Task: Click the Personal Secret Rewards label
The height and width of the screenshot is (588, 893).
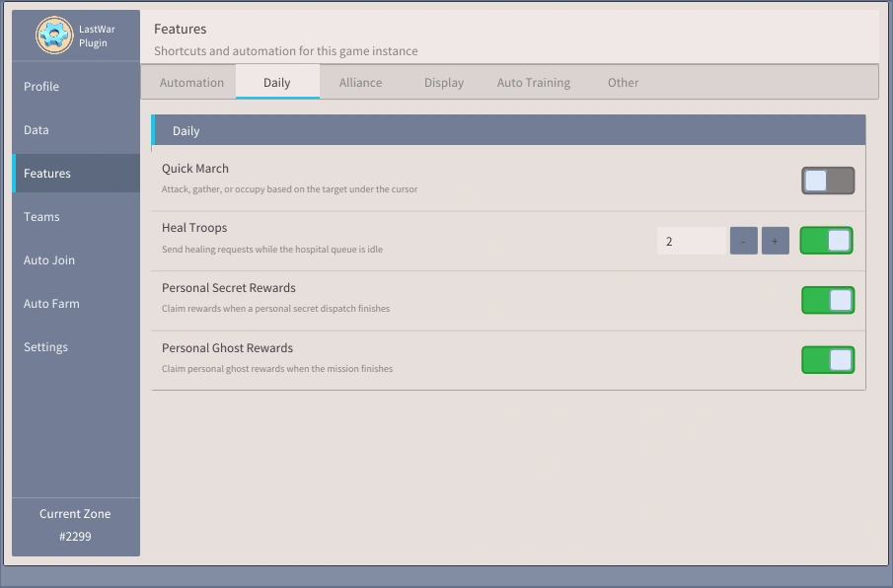Action: point(228,287)
